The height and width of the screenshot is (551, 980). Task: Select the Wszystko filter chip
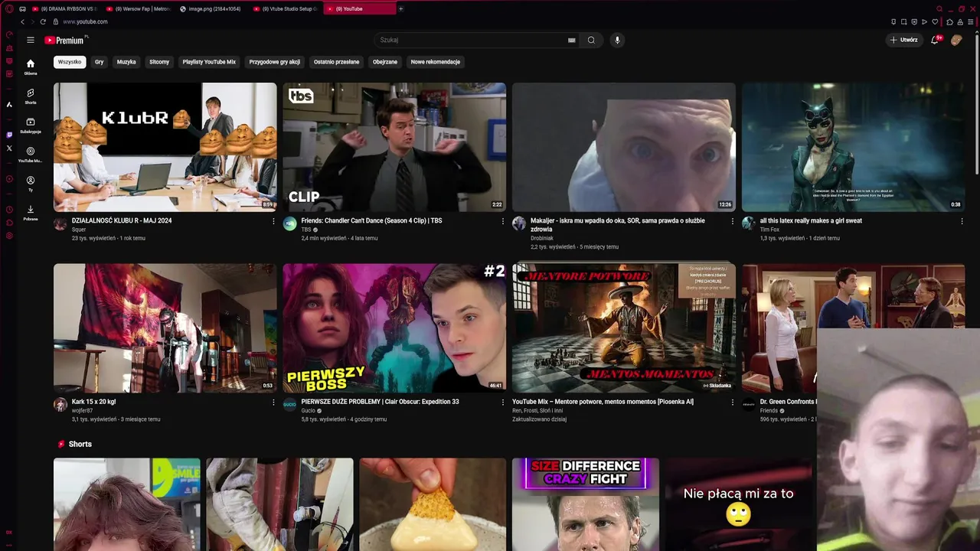pyautogui.click(x=70, y=62)
